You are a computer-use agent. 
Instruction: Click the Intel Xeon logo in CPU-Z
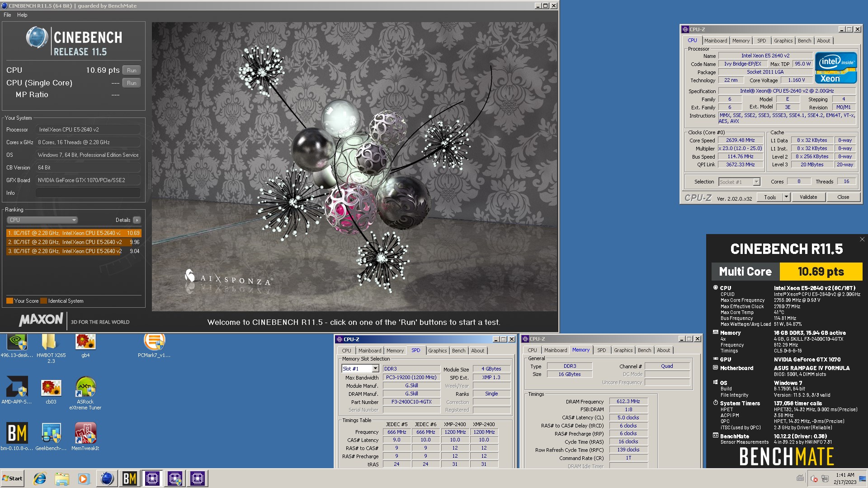tap(836, 68)
